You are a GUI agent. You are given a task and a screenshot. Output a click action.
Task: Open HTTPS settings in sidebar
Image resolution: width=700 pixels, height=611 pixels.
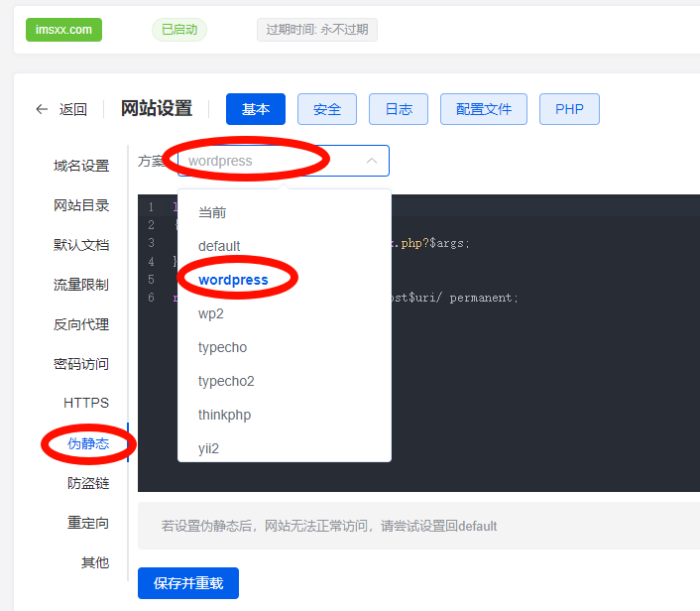86,403
